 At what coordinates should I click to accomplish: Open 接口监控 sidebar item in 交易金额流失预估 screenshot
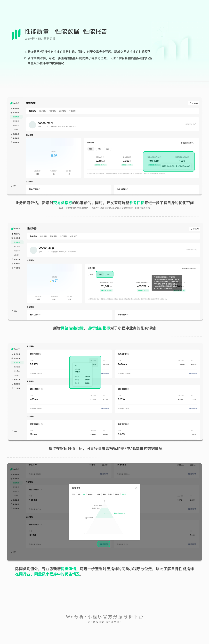16,121
